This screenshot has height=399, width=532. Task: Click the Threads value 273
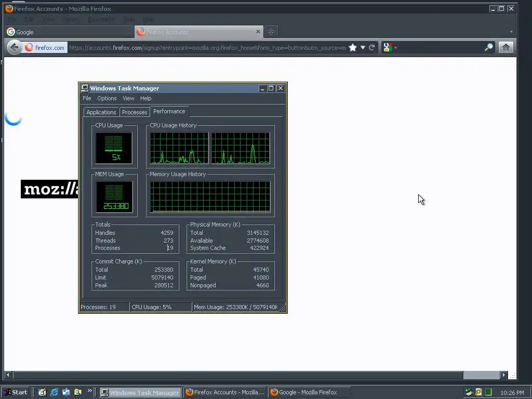169,241
